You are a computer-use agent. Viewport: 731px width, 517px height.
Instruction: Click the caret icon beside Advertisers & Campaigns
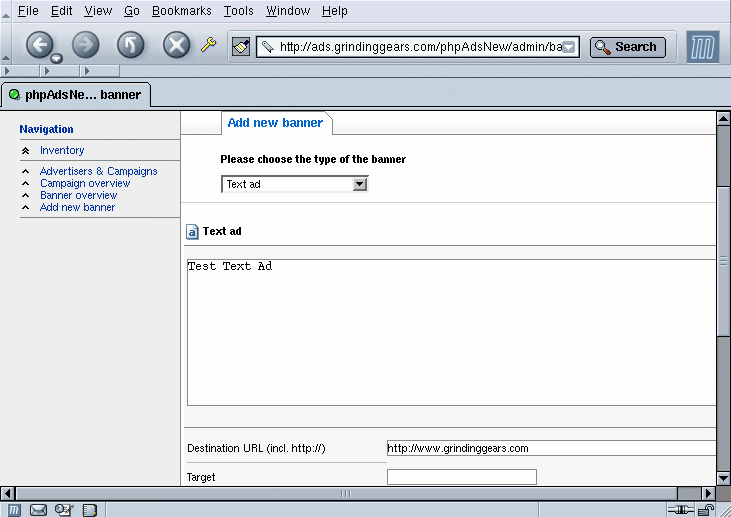coord(26,172)
